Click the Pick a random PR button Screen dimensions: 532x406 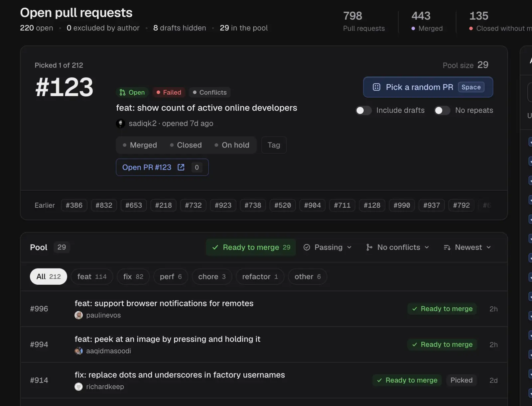[x=428, y=87]
